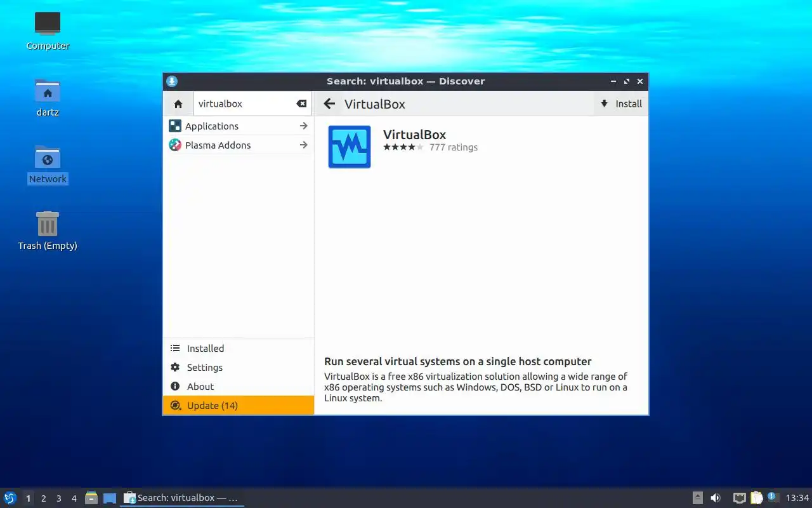Minimize the Discover window
The height and width of the screenshot is (508, 812).
pyautogui.click(x=613, y=81)
